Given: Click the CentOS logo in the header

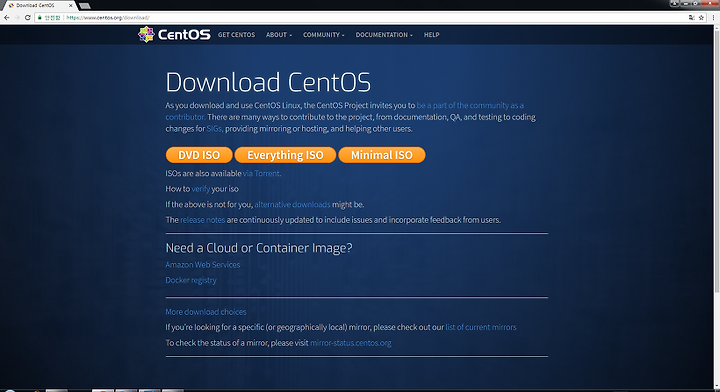Looking at the screenshot, I should click(174, 34).
